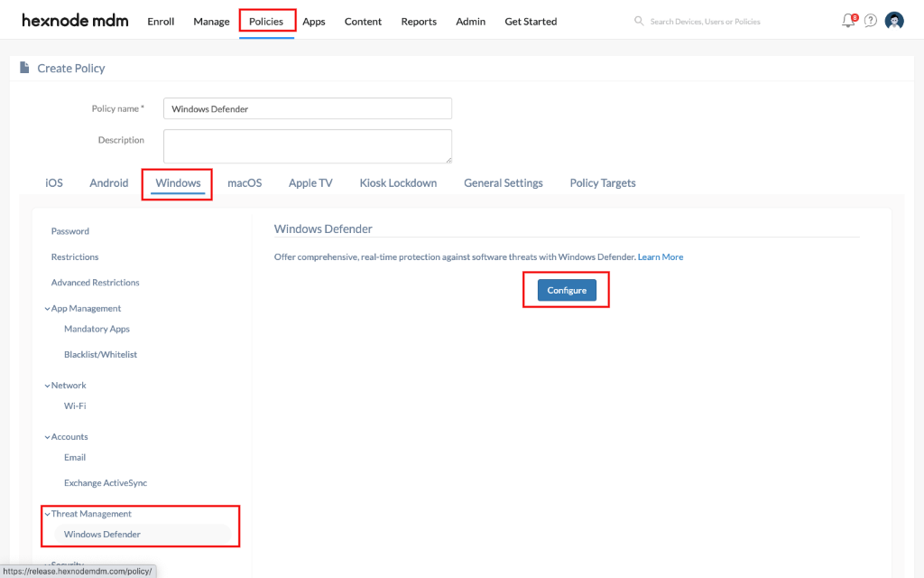The height and width of the screenshot is (578, 924).
Task: Click the Configure button
Action: tap(567, 290)
